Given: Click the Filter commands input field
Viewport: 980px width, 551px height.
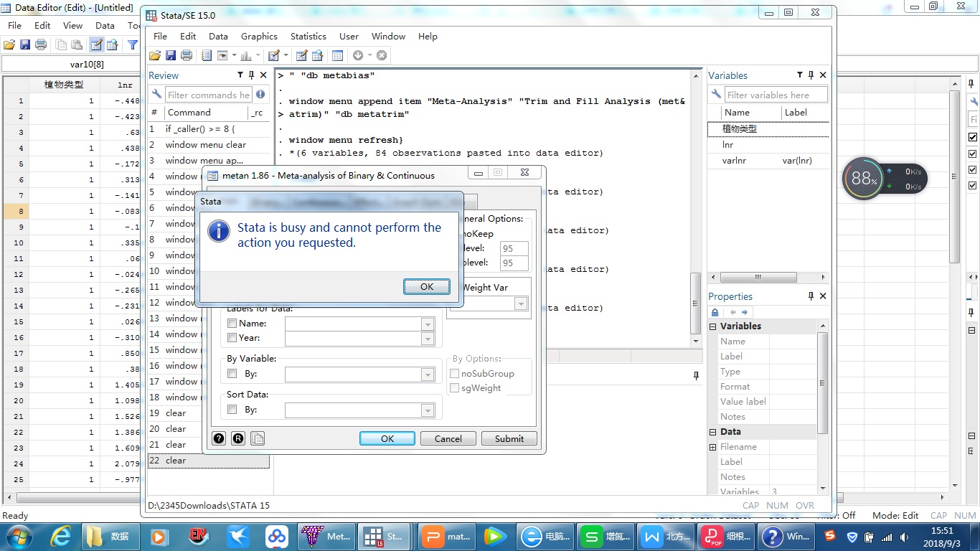Looking at the screenshot, I should coord(208,95).
